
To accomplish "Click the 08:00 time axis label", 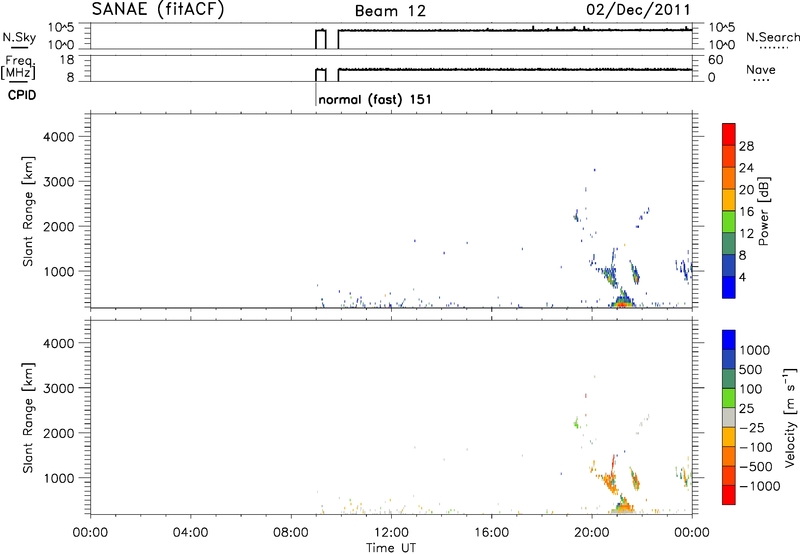I will click(291, 533).
